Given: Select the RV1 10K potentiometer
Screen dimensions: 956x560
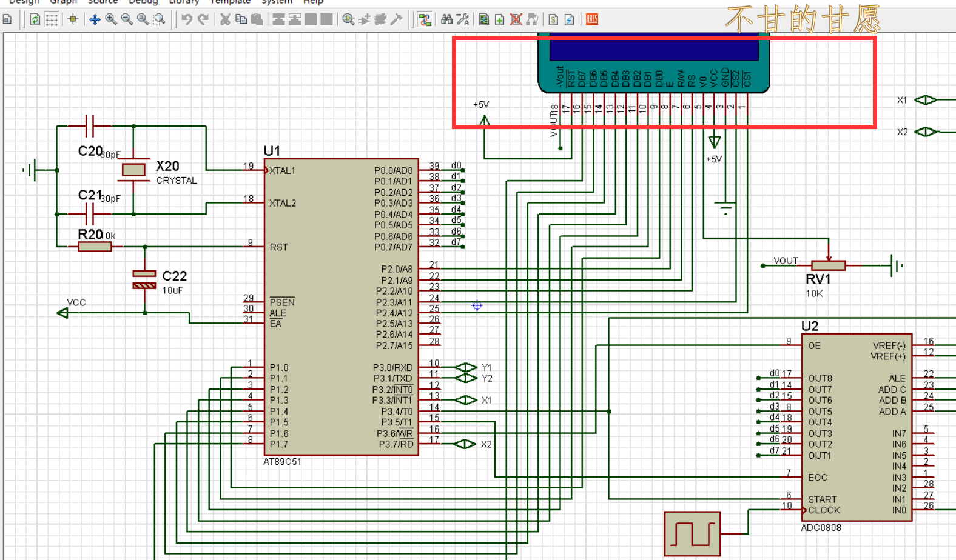Looking at the screenshot, I should coord(829,265).
